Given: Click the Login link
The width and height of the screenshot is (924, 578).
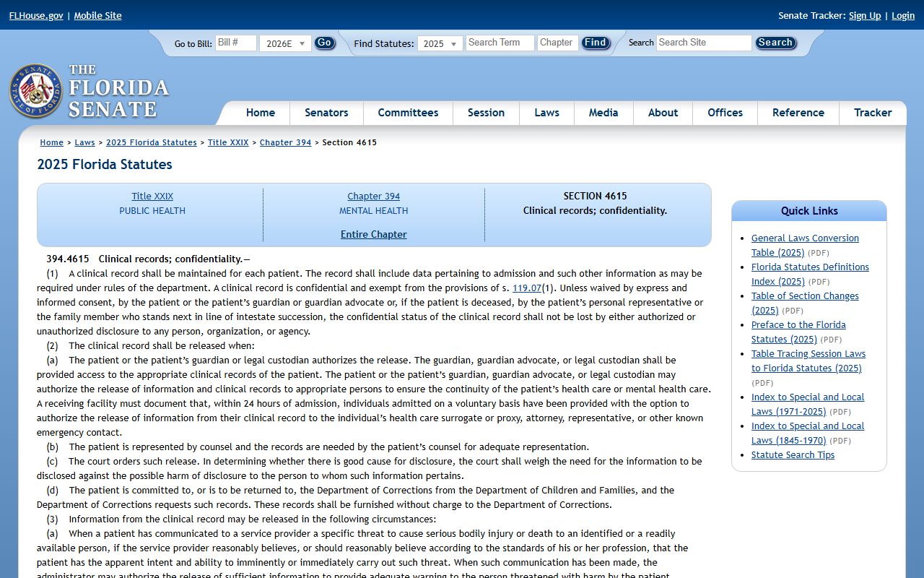Looking at the screenshot, I should 903,15.
